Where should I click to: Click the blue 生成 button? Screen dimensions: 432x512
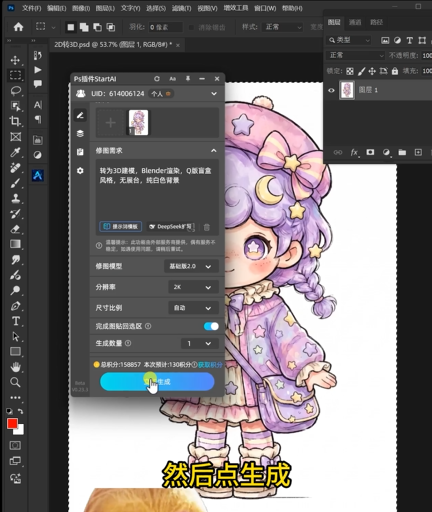click(x=157, y=382)
